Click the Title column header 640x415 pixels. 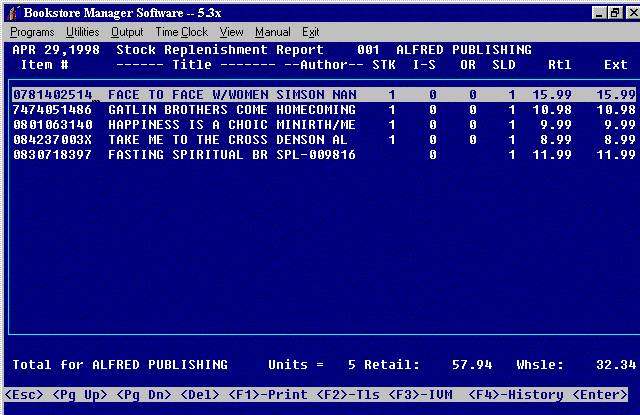[196, 65]
